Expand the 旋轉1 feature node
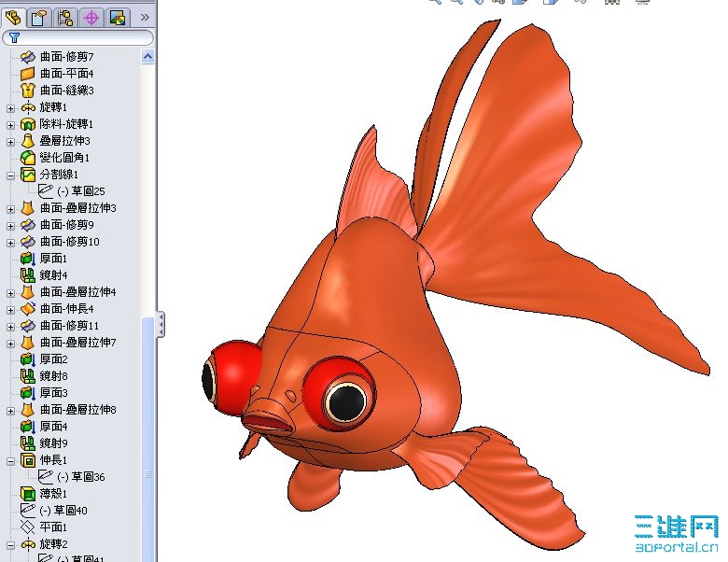Screen dimensions: 728x562 click(10, 108)
